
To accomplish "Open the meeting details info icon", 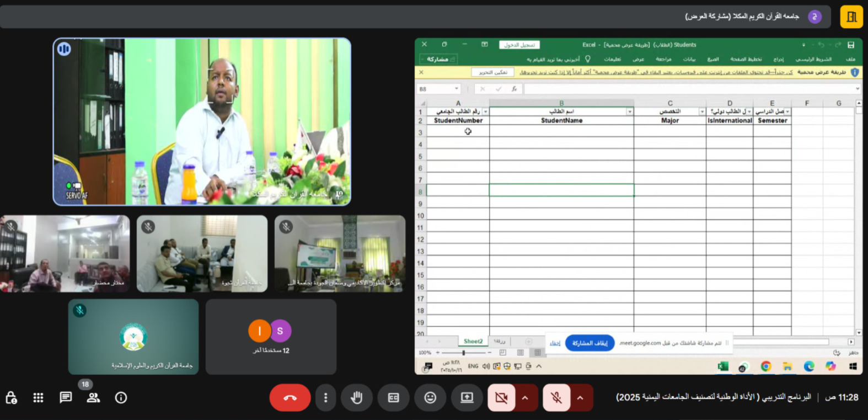I will point(121,398).
